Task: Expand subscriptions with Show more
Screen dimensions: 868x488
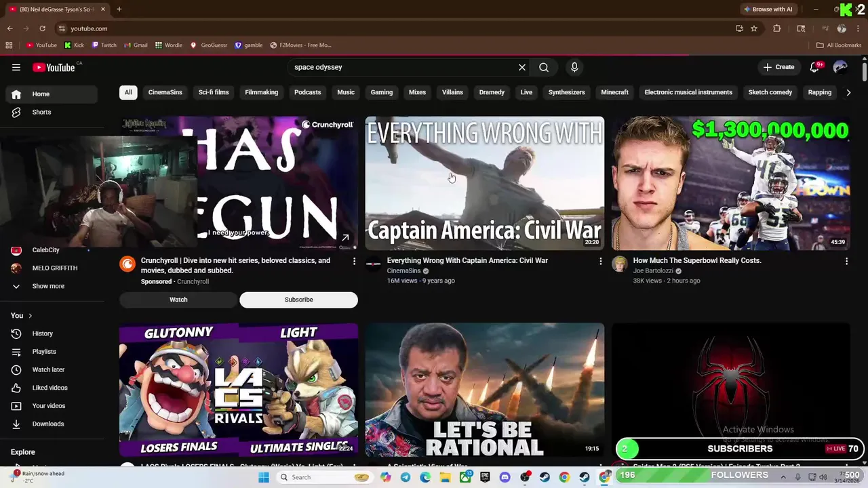Action: tap(52, 286)
